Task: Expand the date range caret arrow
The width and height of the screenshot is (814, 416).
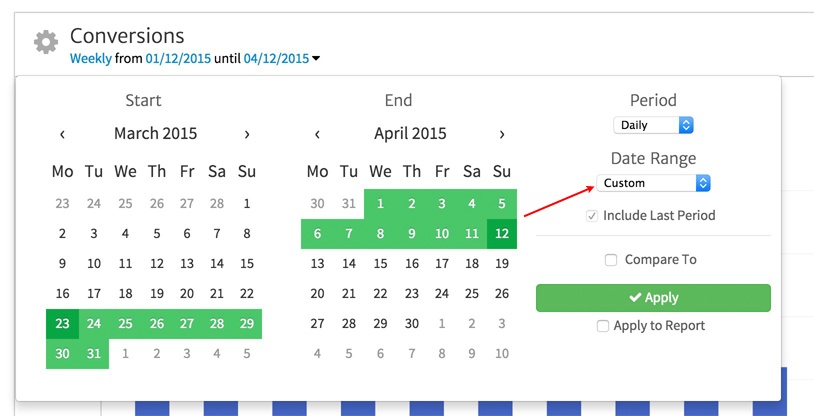Action: [x=316, y=59]
